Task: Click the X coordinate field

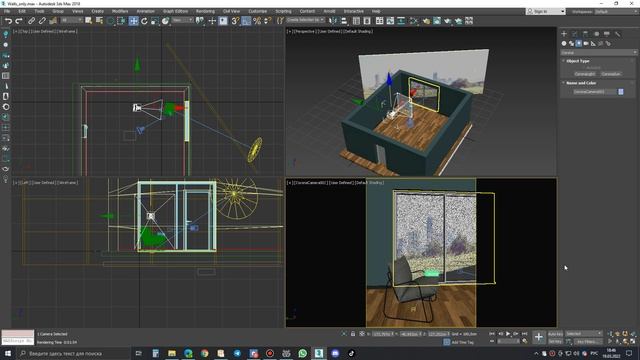Action: click(x=383, y=334)
